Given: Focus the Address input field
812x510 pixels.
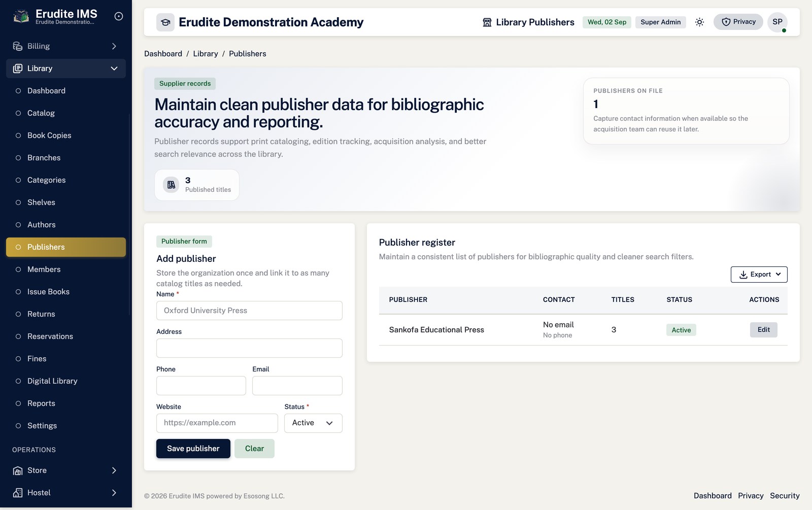Looking at the screenshot, I should (x=249, y=348).
